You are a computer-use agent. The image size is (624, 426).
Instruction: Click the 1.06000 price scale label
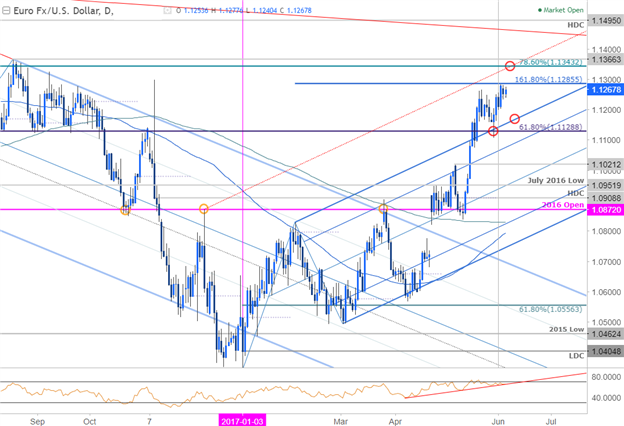click(606, 292)
